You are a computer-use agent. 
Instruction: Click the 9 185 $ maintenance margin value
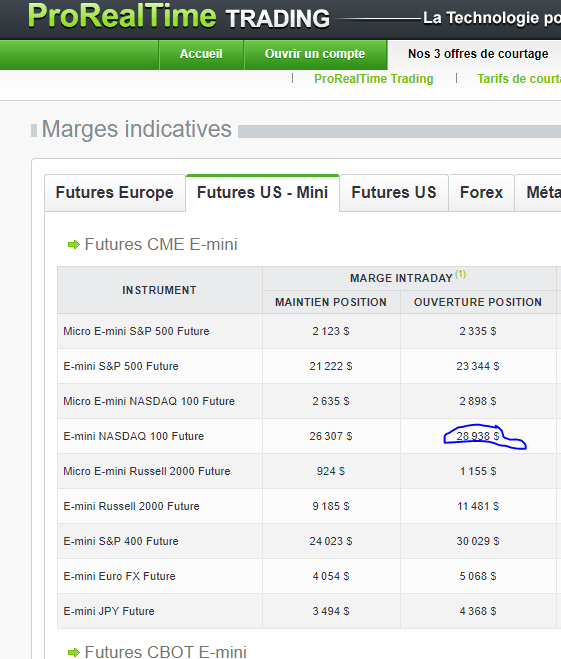pyautogui.click(x=331, y=506)
